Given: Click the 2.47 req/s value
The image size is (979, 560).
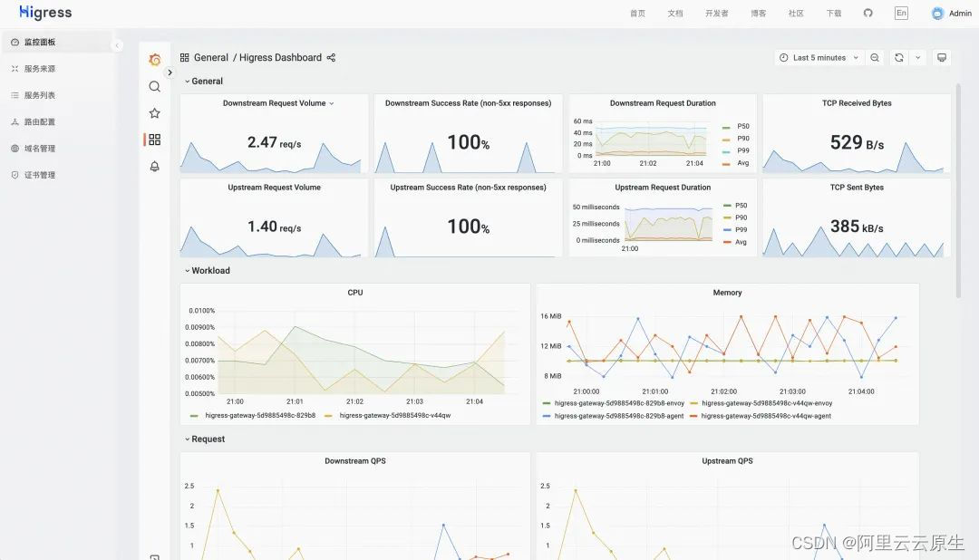Looking at the screenshot, I should [x=274, y=143].
